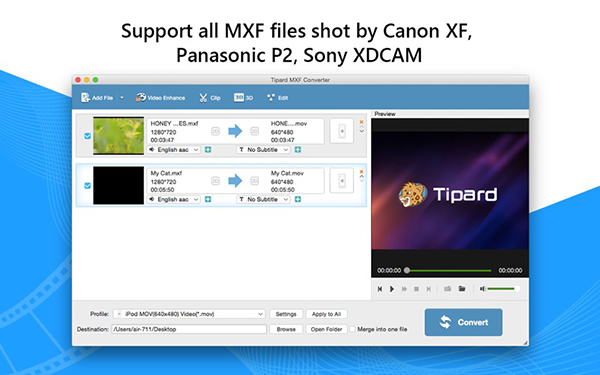Start conversion with the Convert button
Screen dimensions: 600x375
tap(463, 322)
